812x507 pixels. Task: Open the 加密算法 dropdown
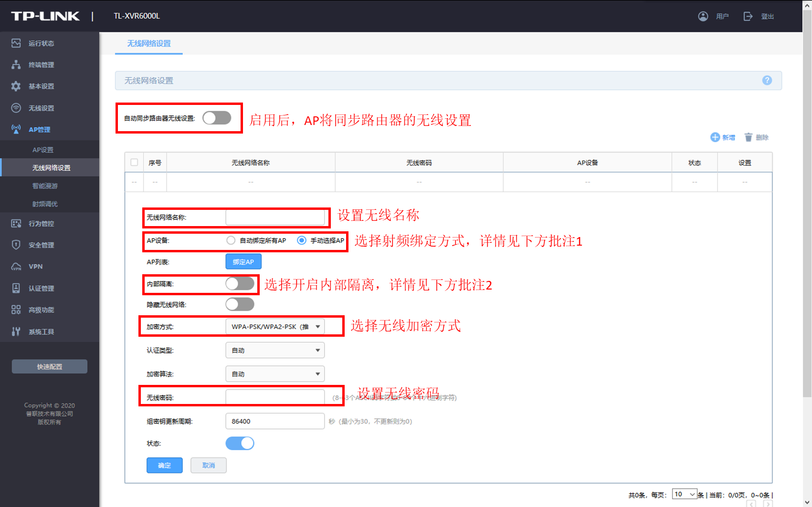275,374
